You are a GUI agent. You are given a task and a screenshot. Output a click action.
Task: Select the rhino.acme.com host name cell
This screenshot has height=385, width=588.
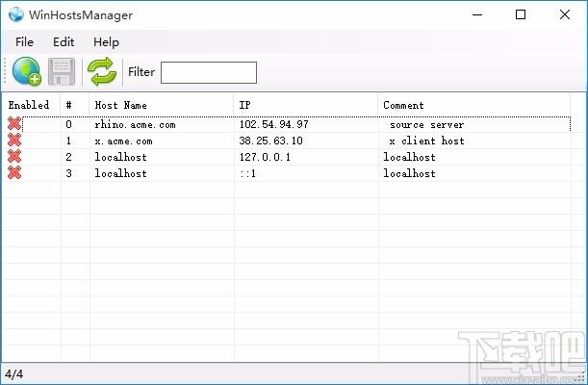[135, 124]
